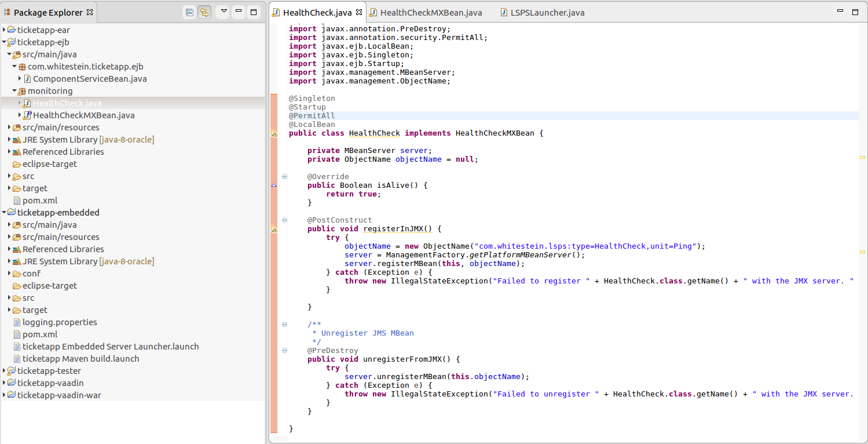Image resolution: width=868 pixels, height=444 pixels.
Task: Toggle Link with Editor button
Action: click(204, 12)
